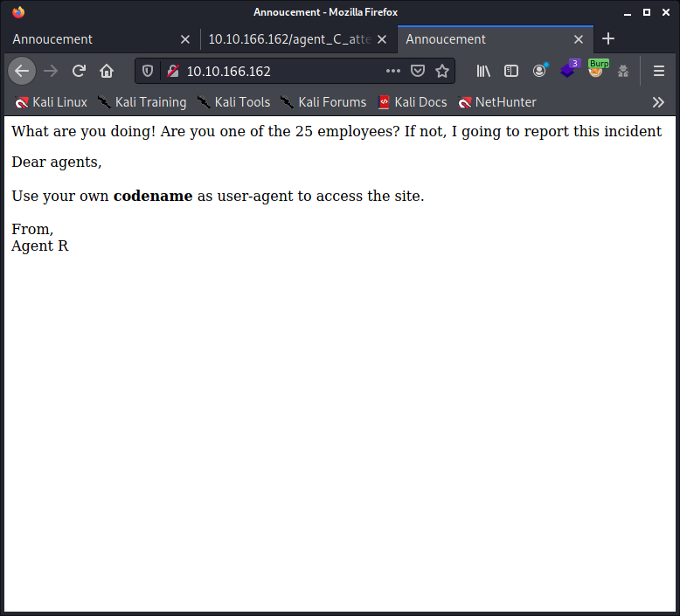
Task: Show insecure connection site information
Action: pyautogui.click(x=173, y=71)
